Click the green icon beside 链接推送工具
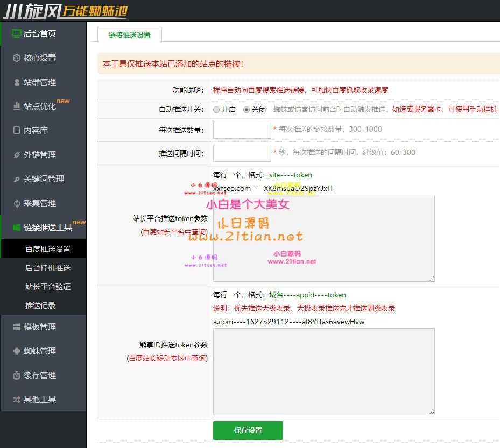The image size is (500, 448). click(x=17, y=227)
